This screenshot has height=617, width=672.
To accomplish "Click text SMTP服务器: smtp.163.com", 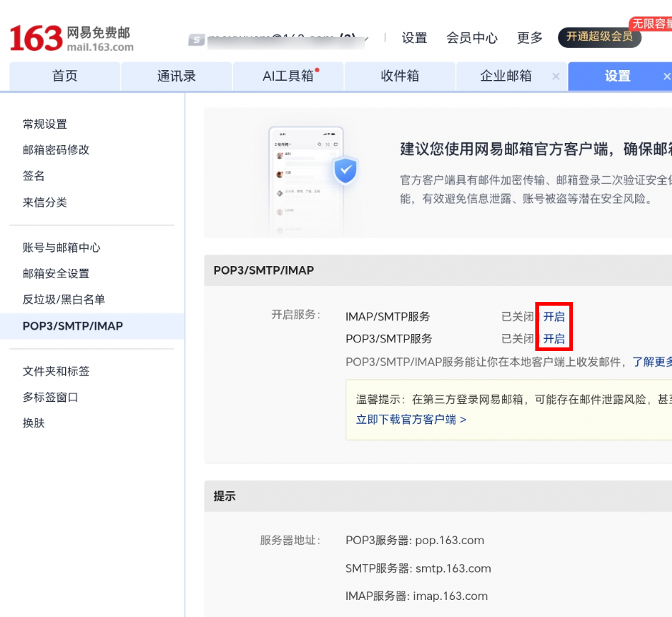I will point(418,569).
